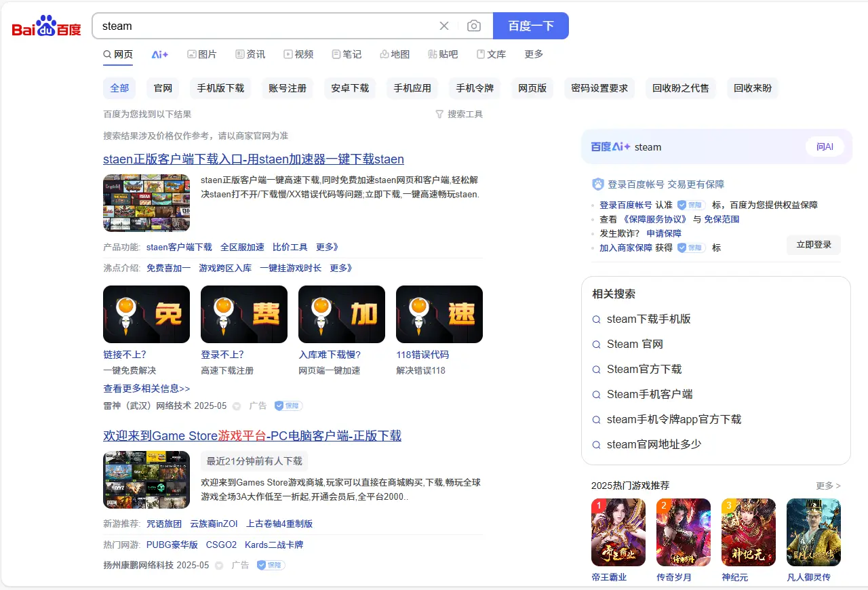This screenshot has width=868, height=590.
Task: Select the 全部 filter chip
Action: pos(119,88)
